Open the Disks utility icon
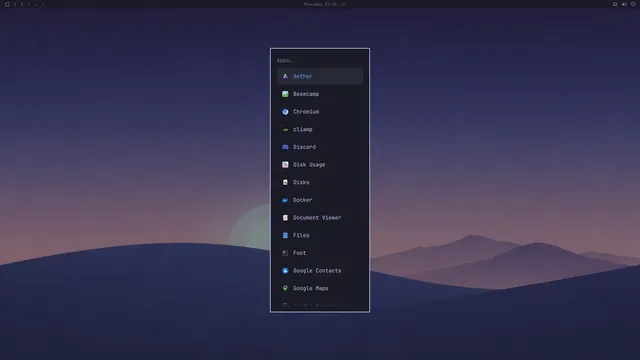Screen dimensions: 640x360 tap(285, 182)
